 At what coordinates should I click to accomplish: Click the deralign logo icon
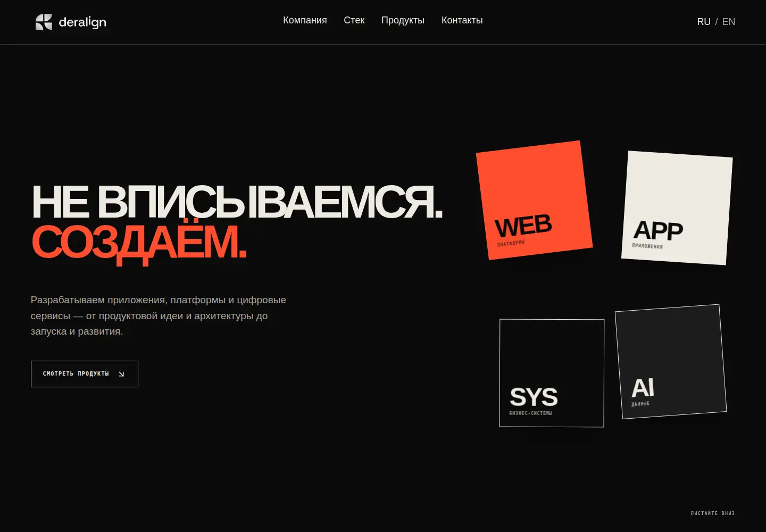click(x=44, y=22)
